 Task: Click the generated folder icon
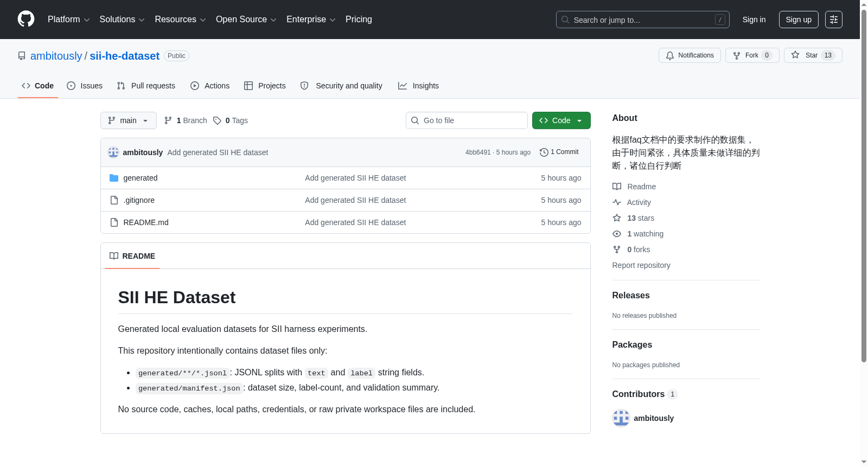point(114,178)
